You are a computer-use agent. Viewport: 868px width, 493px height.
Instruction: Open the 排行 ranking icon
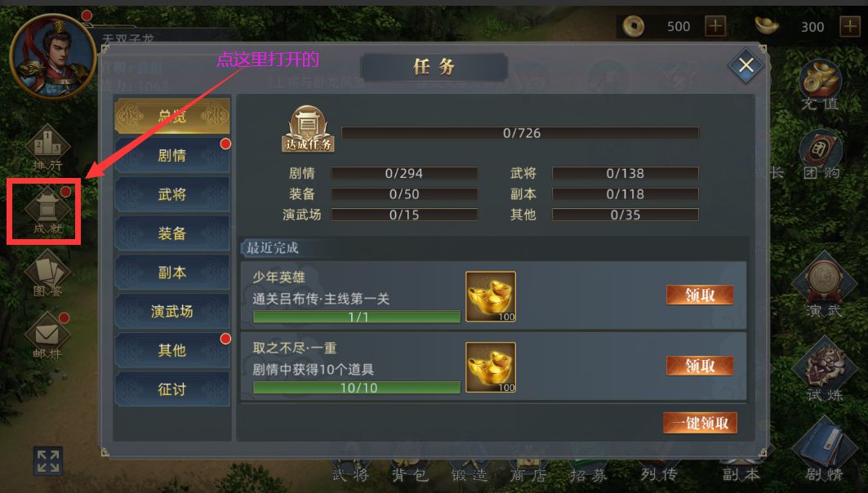(x=47, y=149)
